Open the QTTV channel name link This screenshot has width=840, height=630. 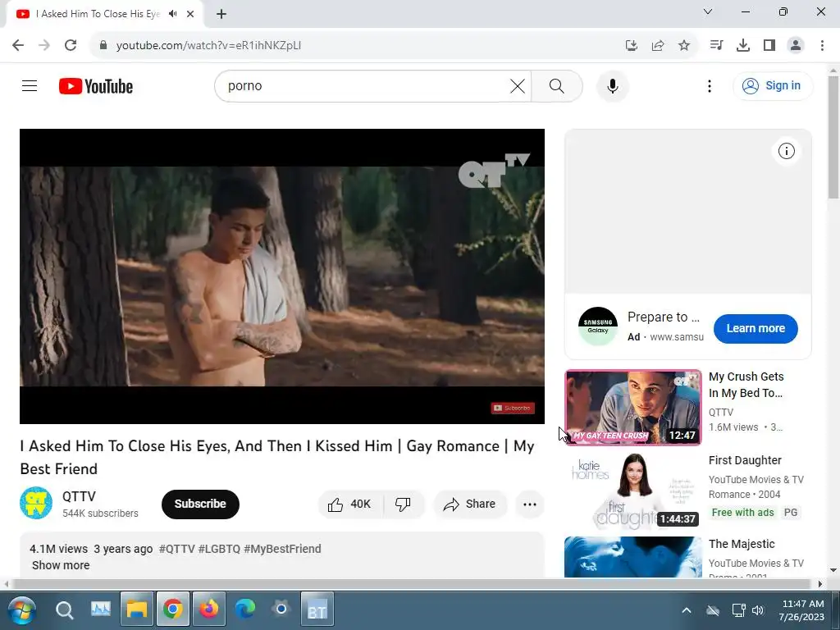(79, 496)
